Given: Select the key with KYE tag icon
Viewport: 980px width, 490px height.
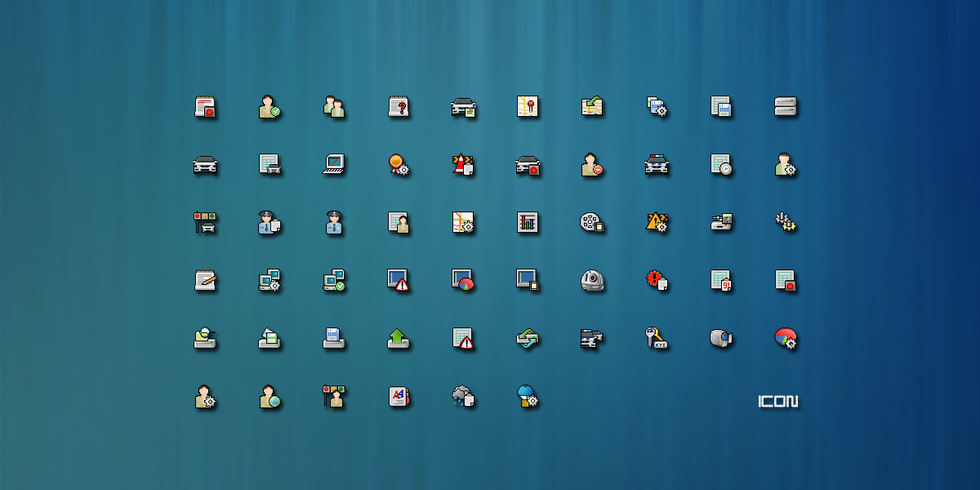Looking at the screenshot, I should coord(657,338).
